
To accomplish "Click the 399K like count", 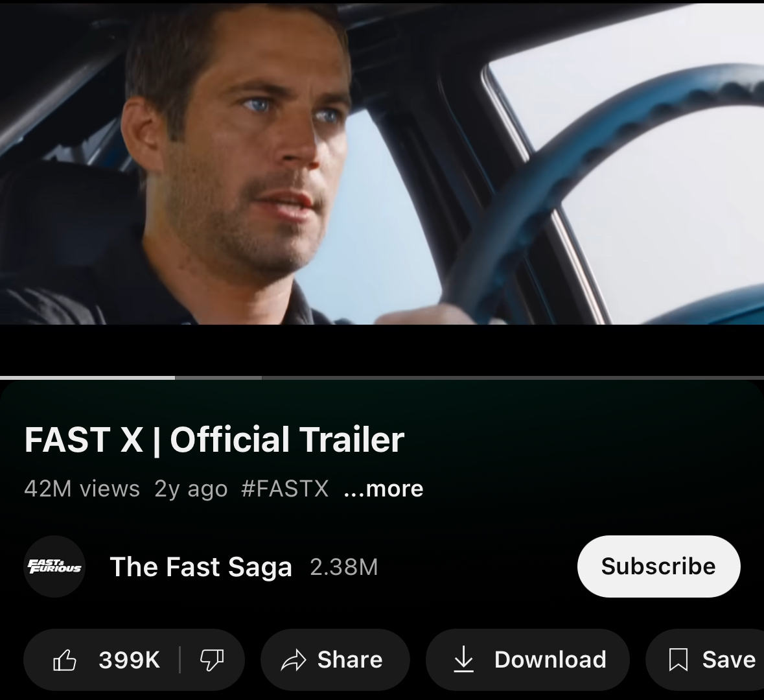I will [129, 660].
